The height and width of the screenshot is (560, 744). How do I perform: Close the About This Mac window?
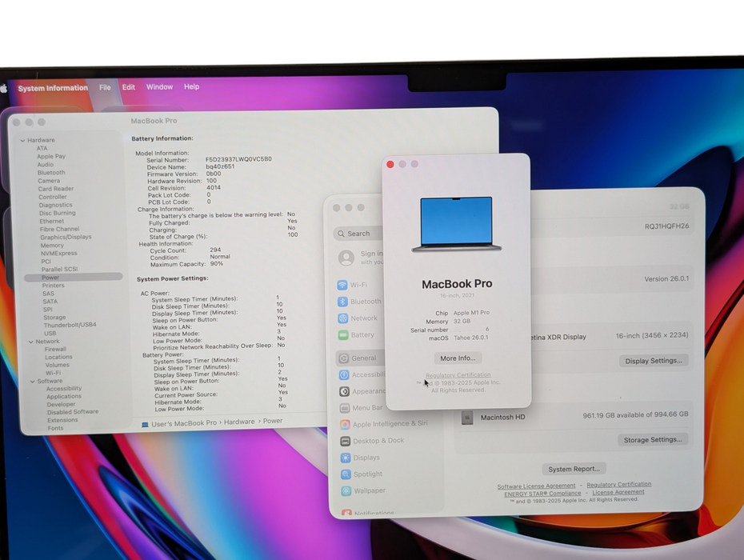click(390, 164)
